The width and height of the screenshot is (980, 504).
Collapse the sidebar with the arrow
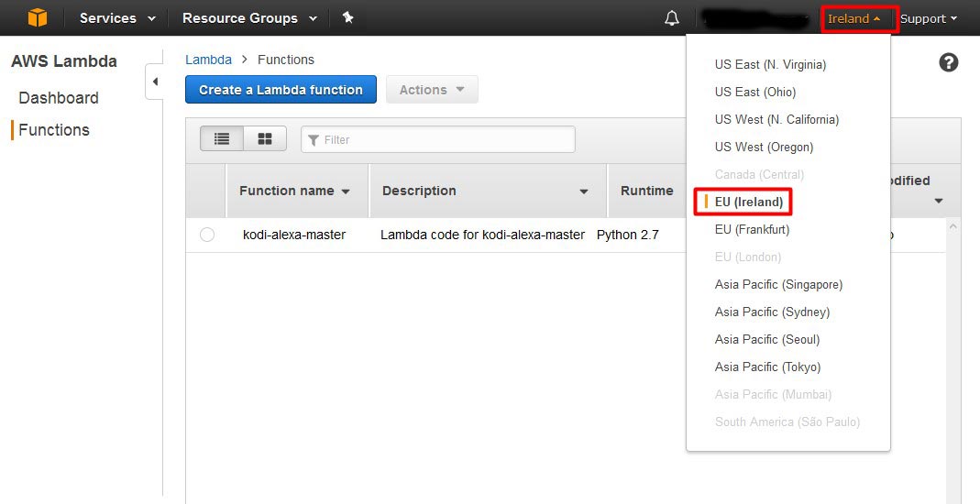pos(154,82)
